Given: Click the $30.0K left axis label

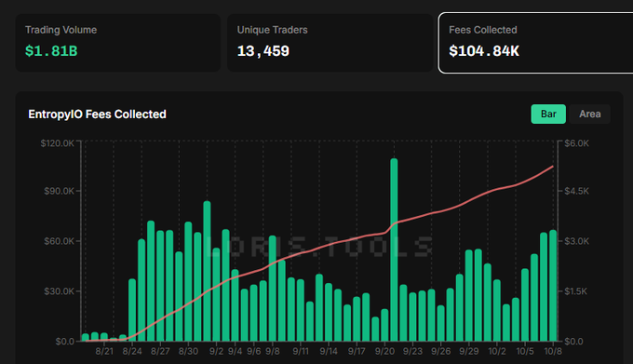Looking at the screenshot, I should (59, 291).
